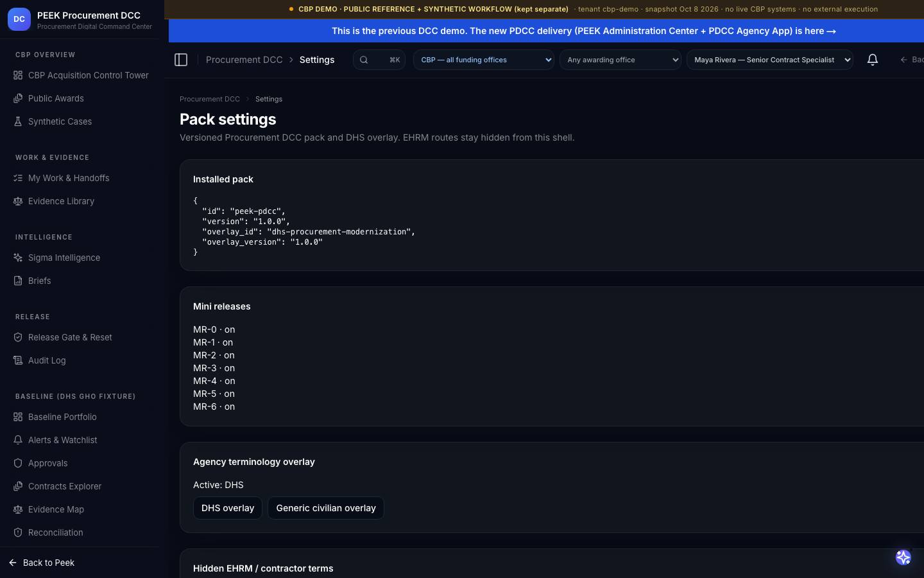The image size is (924, 578).
Task: Open the search box with ⌘K
Action: tap(379, 60)
